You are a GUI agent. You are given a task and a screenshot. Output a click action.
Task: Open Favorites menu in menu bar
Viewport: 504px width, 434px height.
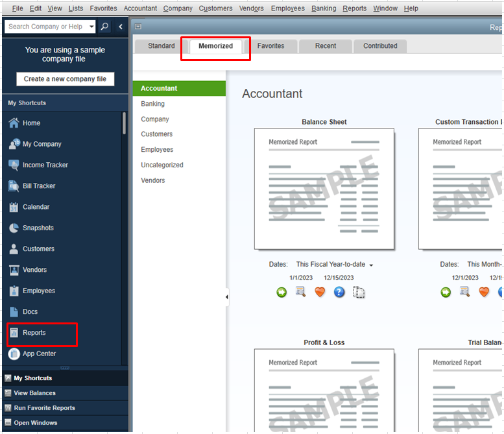[x=104, y=8]
